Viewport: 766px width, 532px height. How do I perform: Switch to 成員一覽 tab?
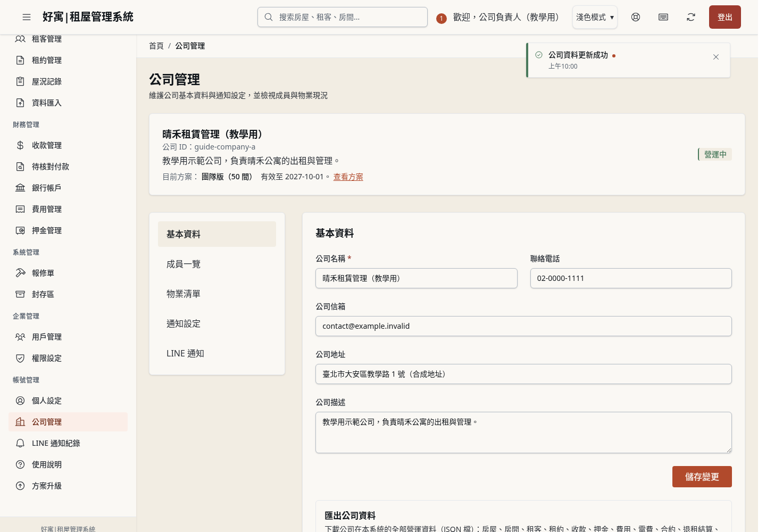[217, 264]
